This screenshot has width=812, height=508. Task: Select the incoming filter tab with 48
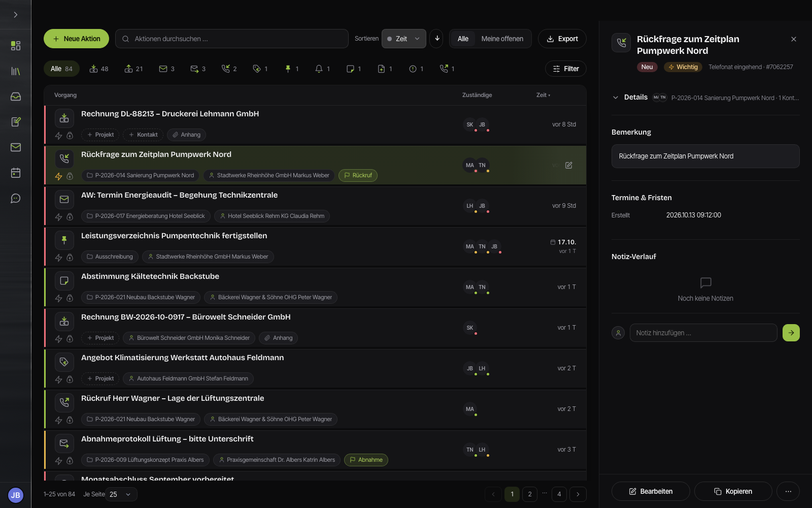point(99,69)
